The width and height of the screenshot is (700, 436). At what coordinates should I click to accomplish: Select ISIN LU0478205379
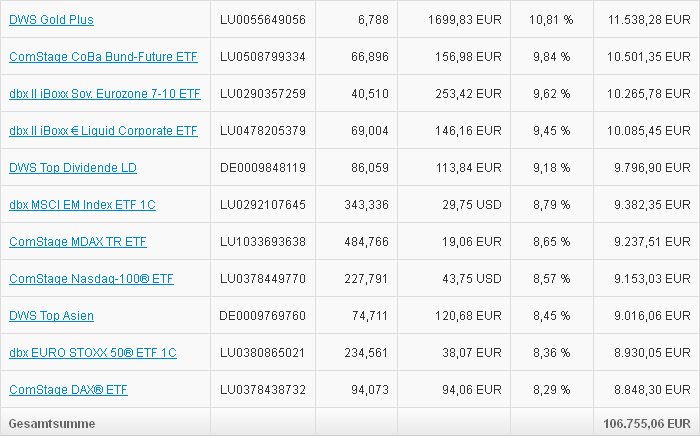[263, 131]
